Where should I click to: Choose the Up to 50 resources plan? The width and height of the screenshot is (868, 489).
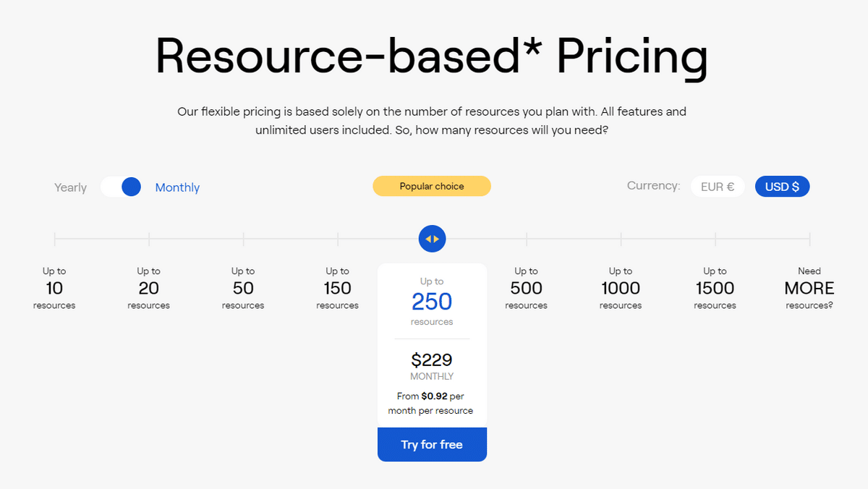(243, 288)
